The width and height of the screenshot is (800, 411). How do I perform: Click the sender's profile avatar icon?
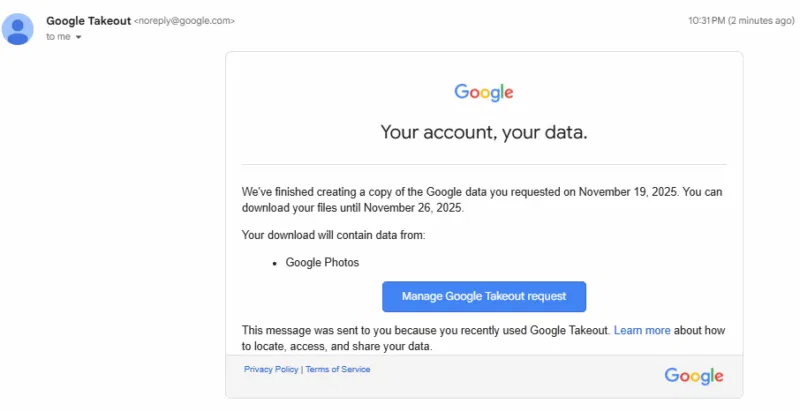click(18, 29)
